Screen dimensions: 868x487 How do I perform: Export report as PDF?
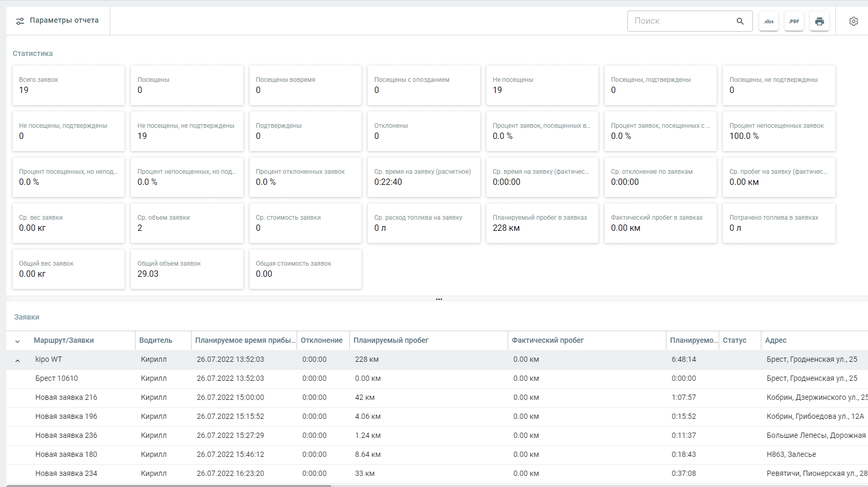(x=794, y=21)
